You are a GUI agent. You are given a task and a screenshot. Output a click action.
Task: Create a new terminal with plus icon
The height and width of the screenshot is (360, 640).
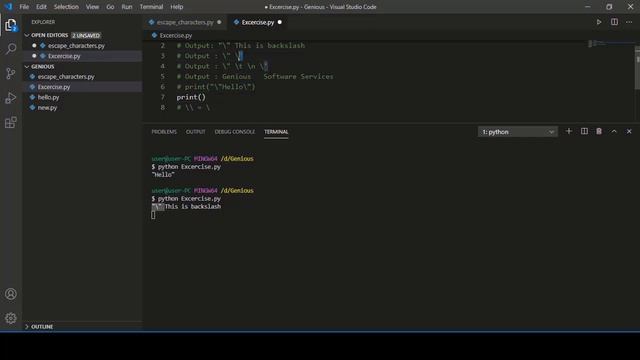pos(569,131)
